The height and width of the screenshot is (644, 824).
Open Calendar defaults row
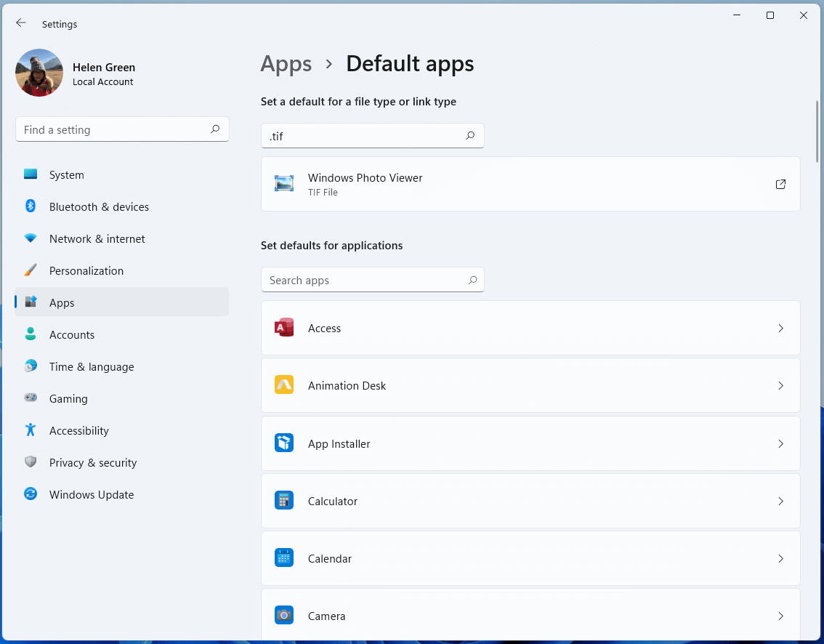pyautogui.click(x=530, y=558)
